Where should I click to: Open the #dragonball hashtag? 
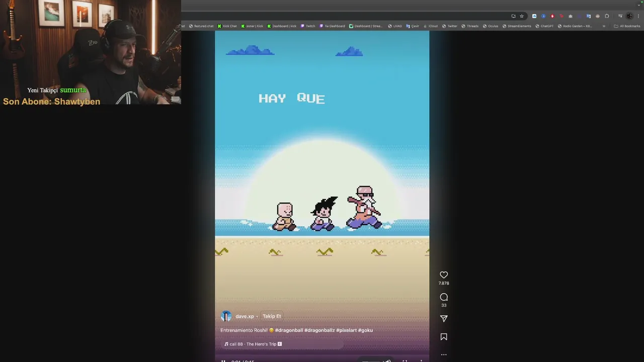289,330
